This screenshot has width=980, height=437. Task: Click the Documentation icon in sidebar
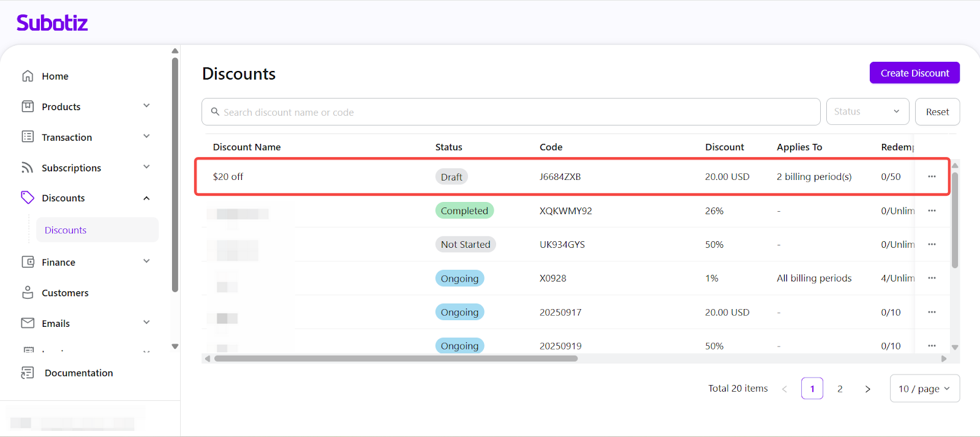(x=28, y=373)
